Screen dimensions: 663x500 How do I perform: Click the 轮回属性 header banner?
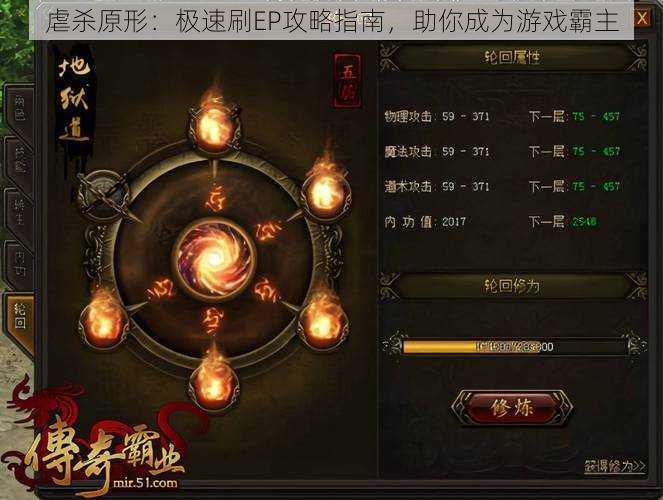(512, 57)
